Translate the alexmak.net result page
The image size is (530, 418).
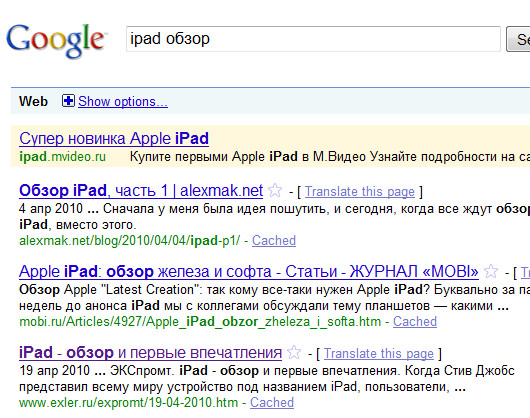coord(360,192)
